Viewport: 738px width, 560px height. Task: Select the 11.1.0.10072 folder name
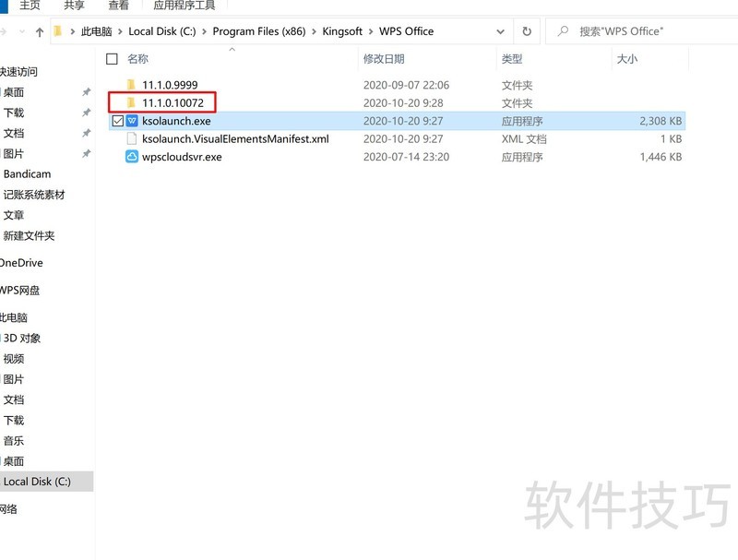click(173, 103)
